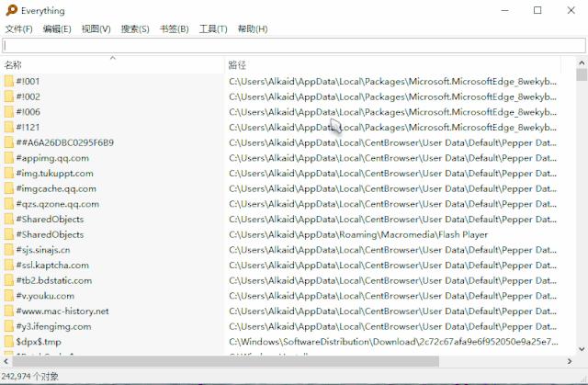Select the #v.youku.com name text
The width and height of the screenshot is (588, 385).
pyautogui.click(x=45, y=296)
